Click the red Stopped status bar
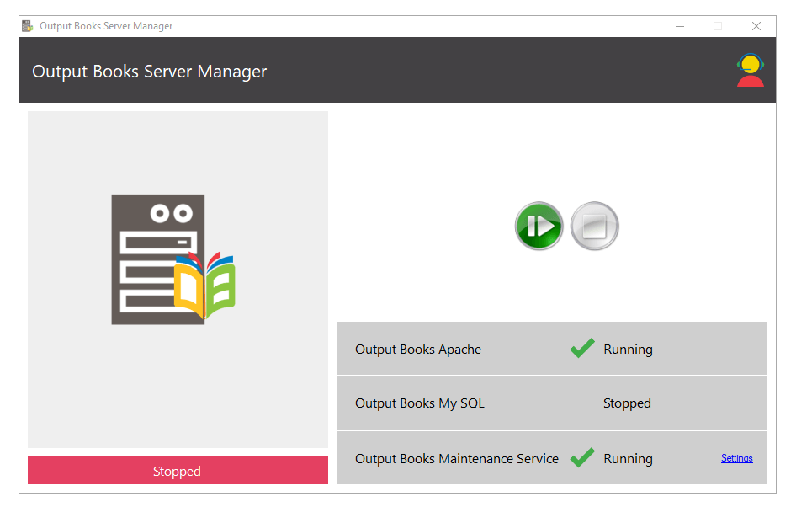 pos(178,471)
